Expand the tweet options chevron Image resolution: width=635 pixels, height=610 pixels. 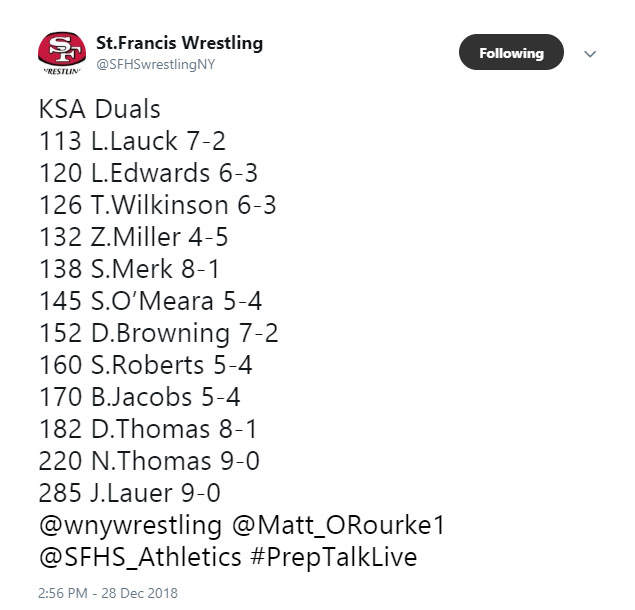point(590,54)
